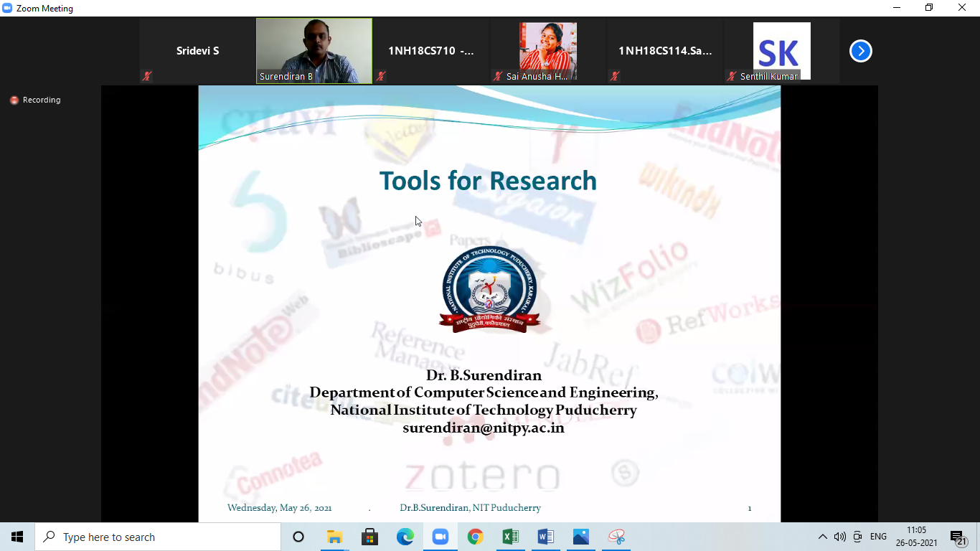
Task: Open Zoom app from taskbar
Action: 440,537
